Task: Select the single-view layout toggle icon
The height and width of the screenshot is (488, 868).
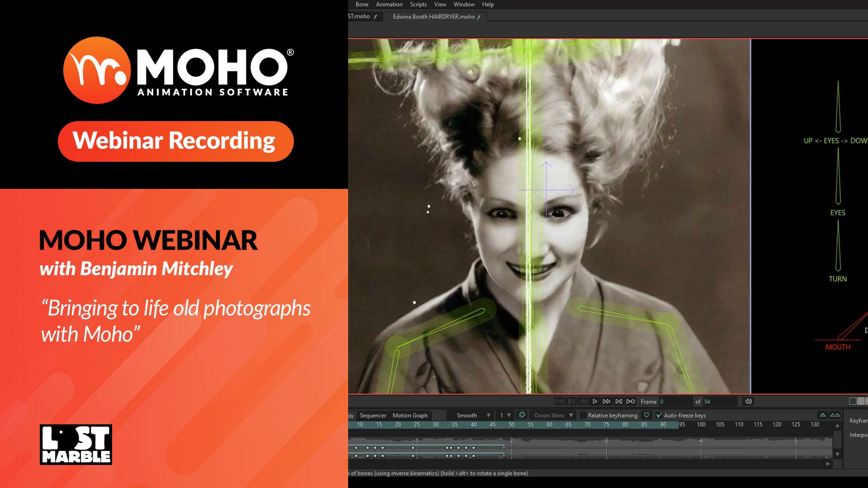Action: click(x=853, y=401)
